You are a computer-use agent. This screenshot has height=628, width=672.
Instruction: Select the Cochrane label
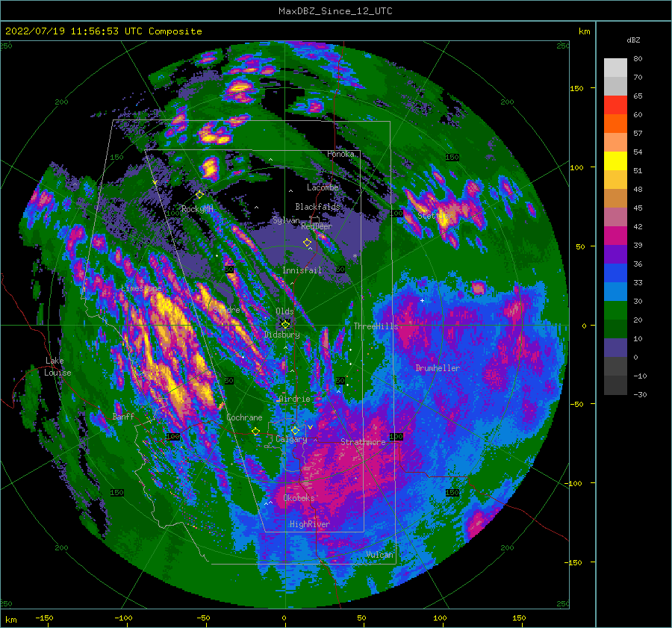(244, 417)
